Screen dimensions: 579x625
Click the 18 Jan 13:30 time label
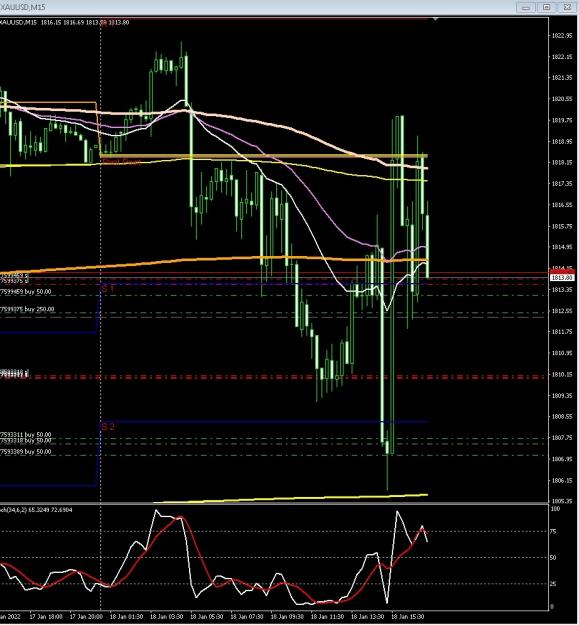pos(367,617)
